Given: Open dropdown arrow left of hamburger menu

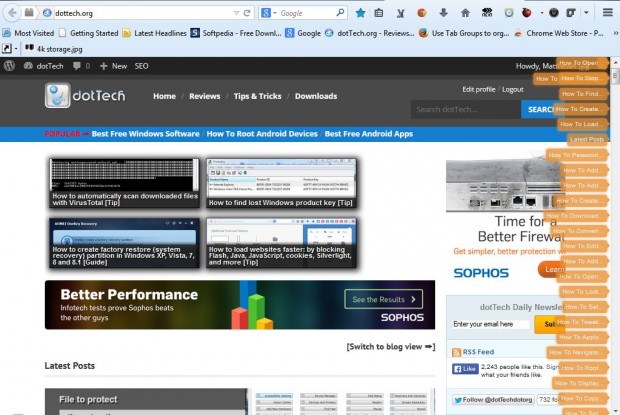Looking at the screenshot, I should 586,13.
